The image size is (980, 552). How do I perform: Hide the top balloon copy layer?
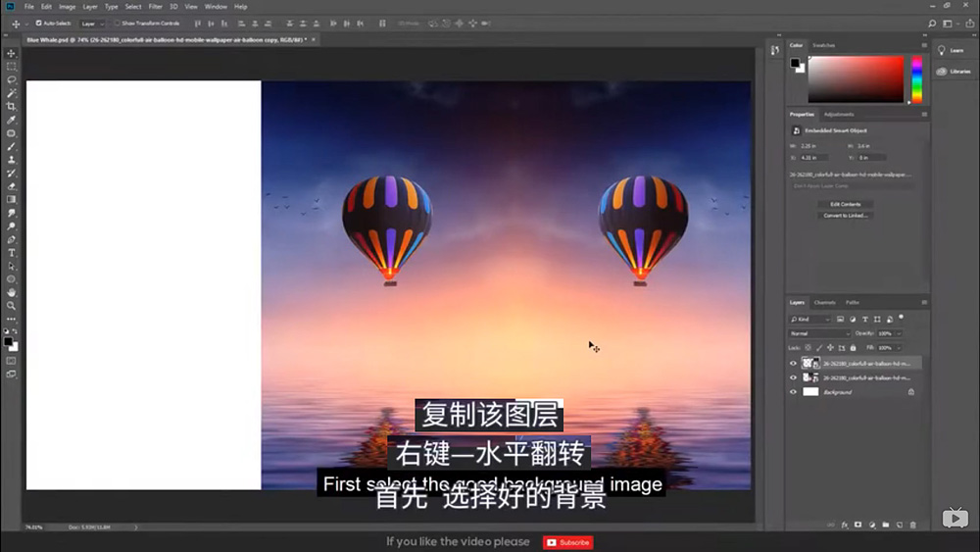[793, 363]
